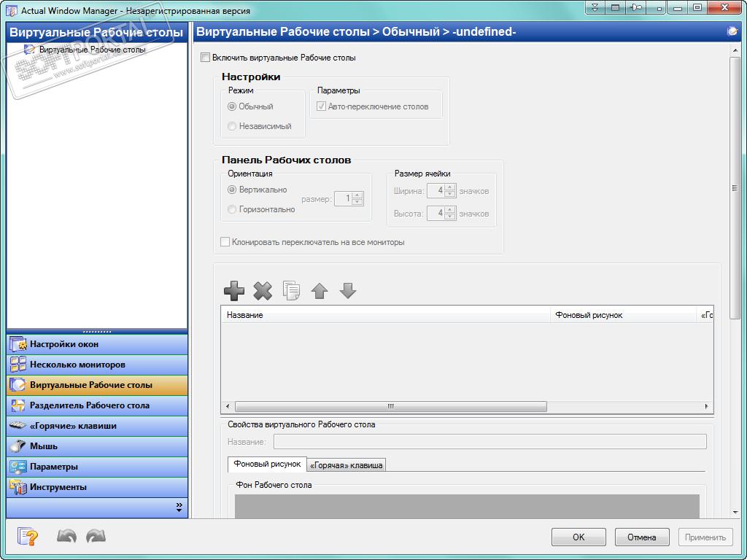The width and height of the screenshot is (747, 560).
Task: Click the add virtual desktop plus icon
Action: tap(234, 290)
